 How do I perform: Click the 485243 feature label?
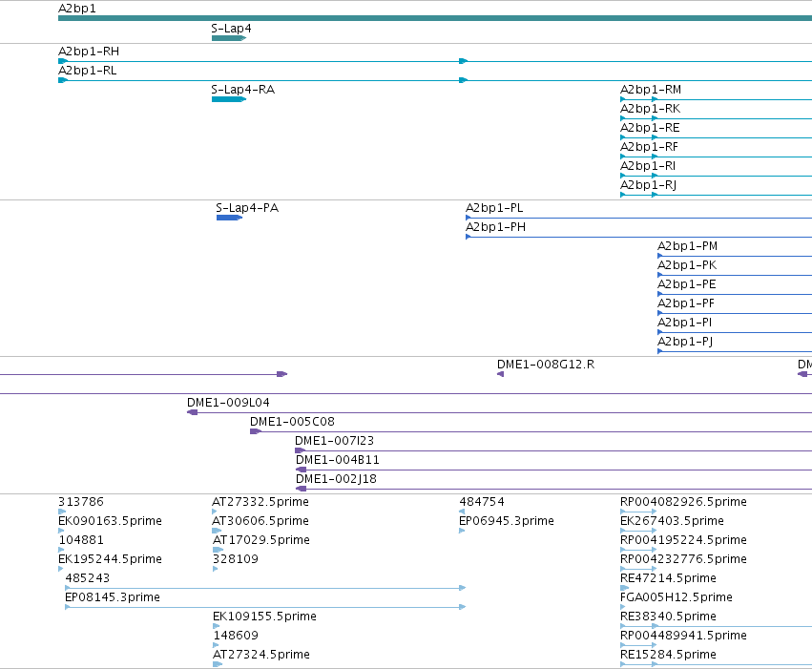coord(88,579)
